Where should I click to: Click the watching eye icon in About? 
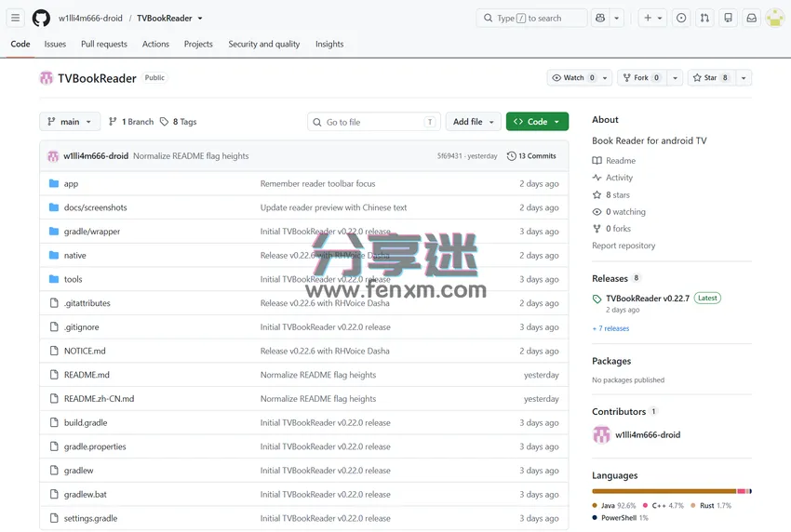pos(597,212)
